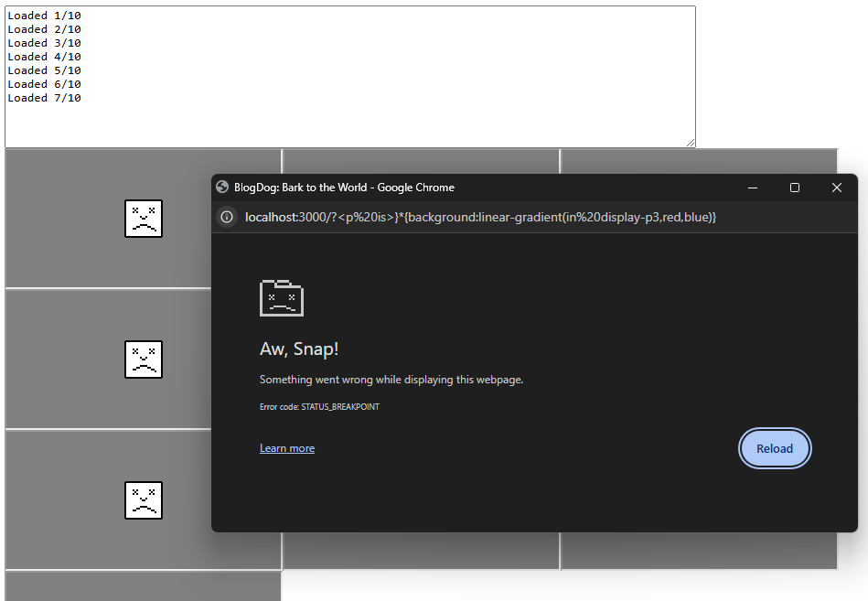Click the sad folder crash icon

[x=281, y=298]
